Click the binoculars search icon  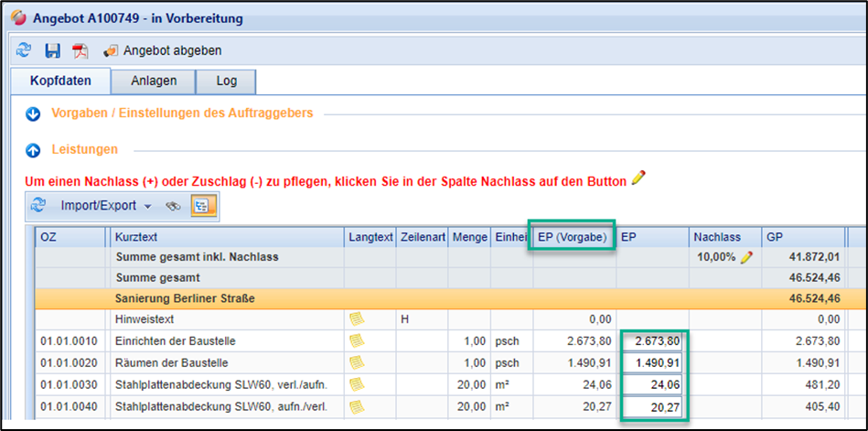tap(174, 206)
